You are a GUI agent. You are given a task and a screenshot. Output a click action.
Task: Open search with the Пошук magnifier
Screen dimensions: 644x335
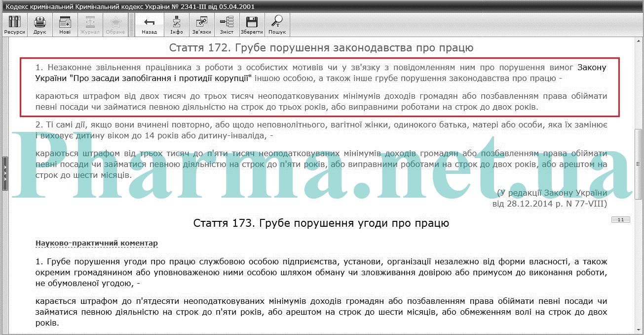click(277, 25)
